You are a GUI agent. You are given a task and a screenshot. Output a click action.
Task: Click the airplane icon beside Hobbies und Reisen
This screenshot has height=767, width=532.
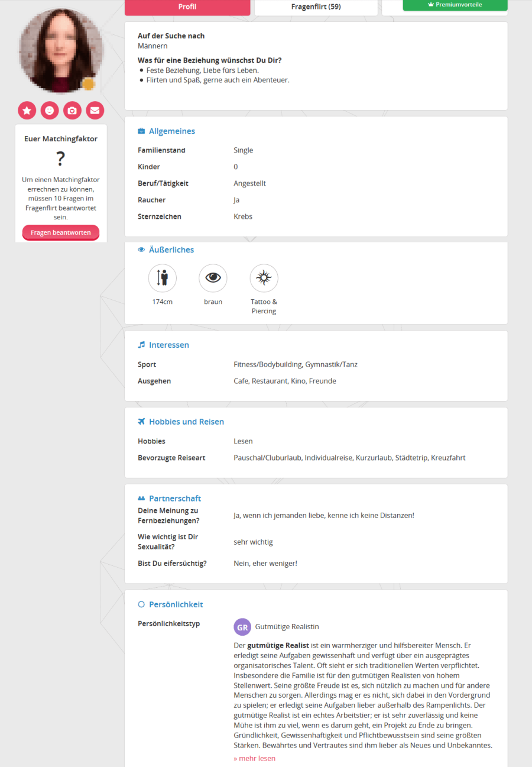pyautogui.click(x=141, y=422)
